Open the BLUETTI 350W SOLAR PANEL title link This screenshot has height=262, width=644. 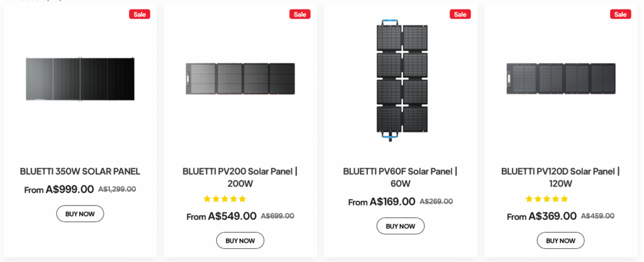(80, 172)
